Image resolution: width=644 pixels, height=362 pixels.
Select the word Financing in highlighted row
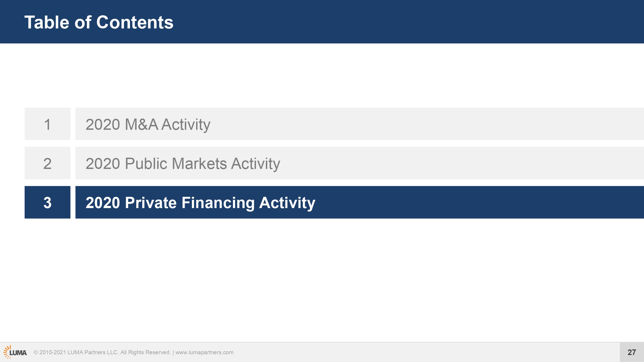coord(218,203)
